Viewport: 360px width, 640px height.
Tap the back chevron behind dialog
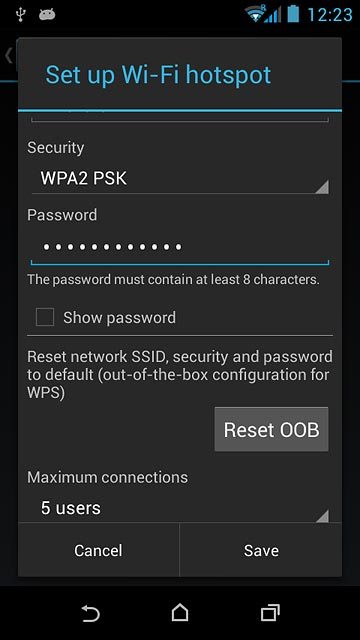pos(9,56)
